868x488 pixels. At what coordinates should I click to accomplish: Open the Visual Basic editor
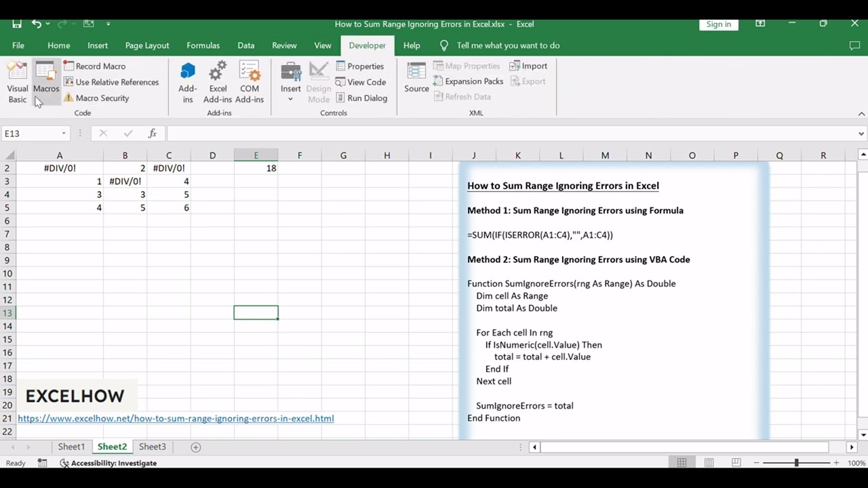click(18, 83)
